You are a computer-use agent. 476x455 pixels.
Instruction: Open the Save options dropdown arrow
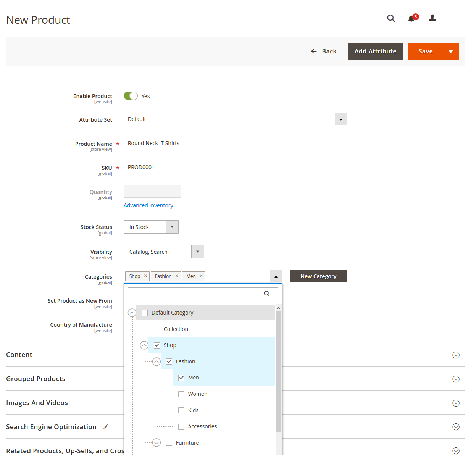tap(451, 51)
